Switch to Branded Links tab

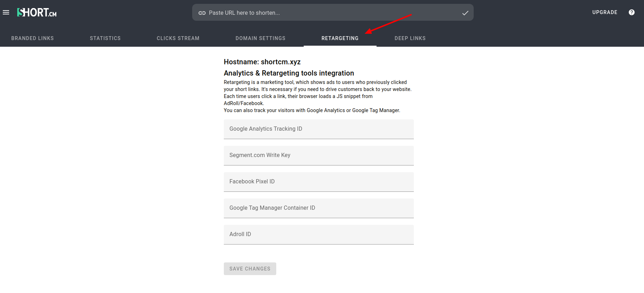point(32,38)
